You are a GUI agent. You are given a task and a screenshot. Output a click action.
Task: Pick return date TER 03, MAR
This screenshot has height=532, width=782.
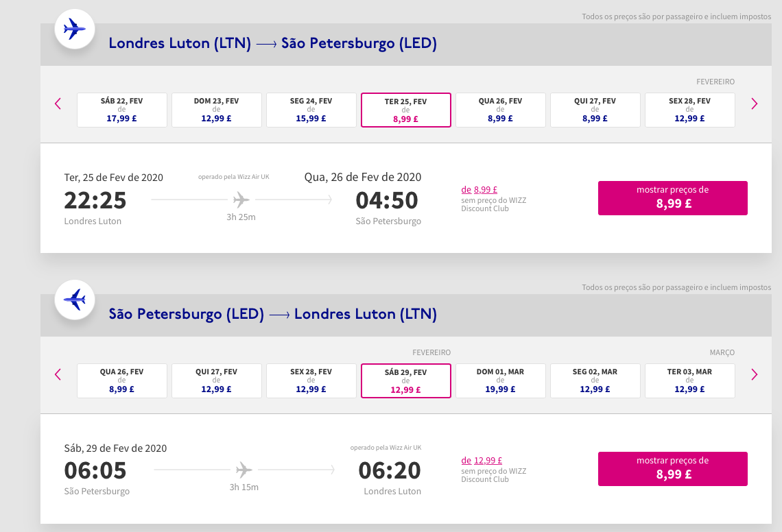tap(689, 380)
